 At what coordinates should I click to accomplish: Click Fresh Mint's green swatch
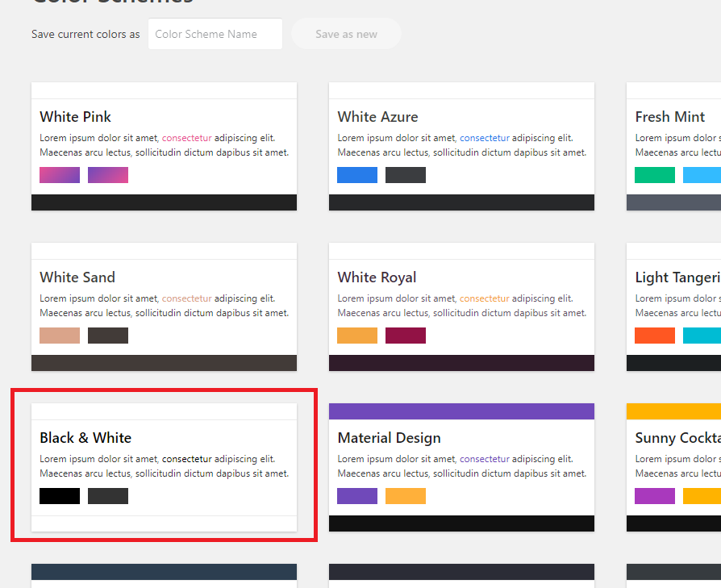click(655, 175)
